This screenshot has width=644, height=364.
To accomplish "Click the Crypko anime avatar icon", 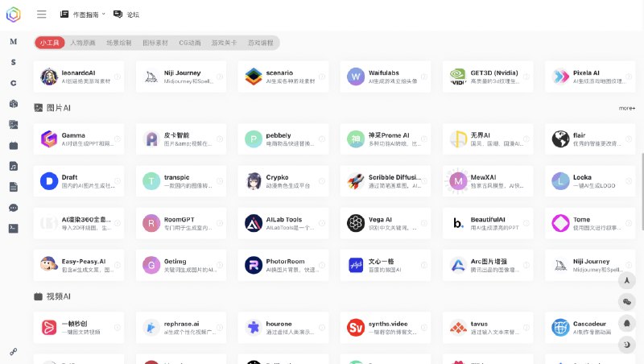I will [254, 181].
